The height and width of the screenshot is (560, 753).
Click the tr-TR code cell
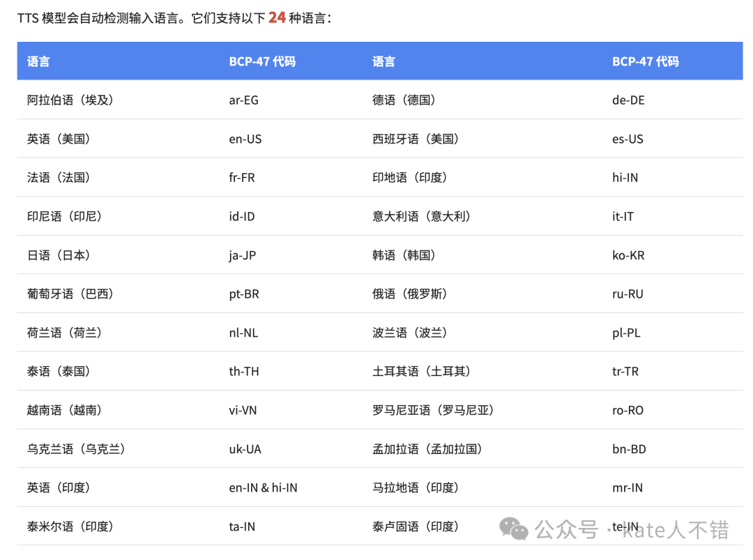[x=625, y=371]
